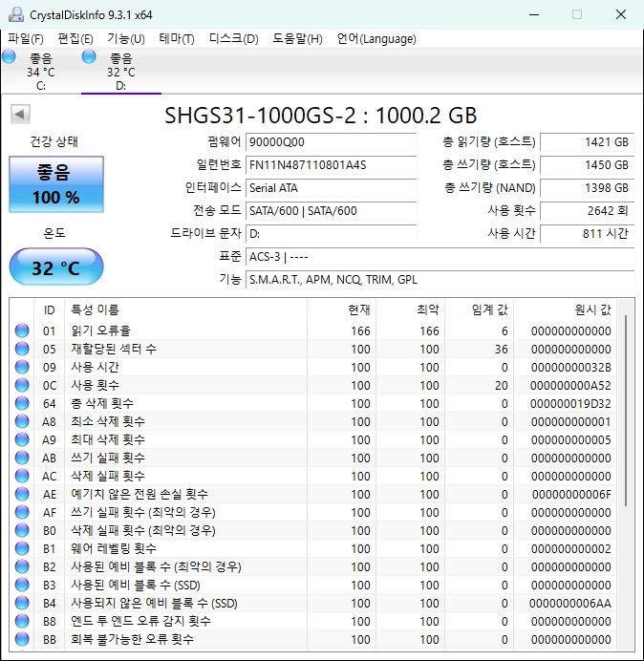Click the features field S.M.A.R.T., APM, NCQ, TRIM, GPL
Viewport: 644px width, 661px height.
pos(440,280)
